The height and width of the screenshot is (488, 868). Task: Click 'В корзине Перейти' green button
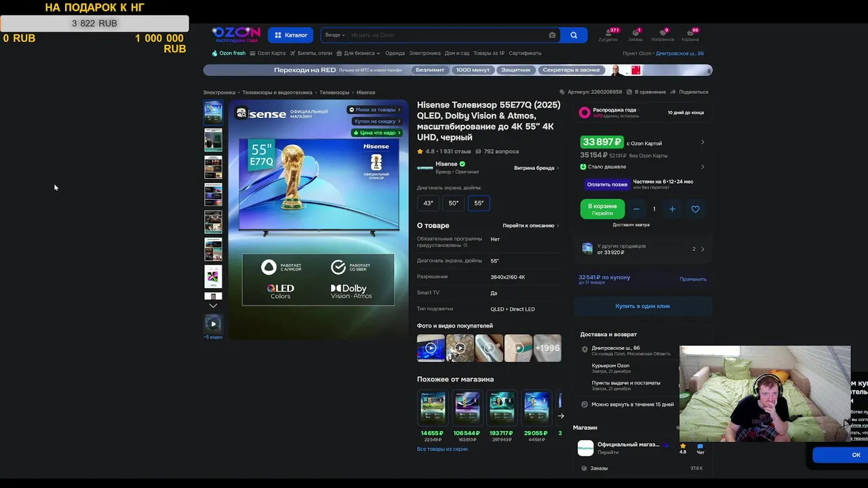pyautogui.click(x=602, y=209)
